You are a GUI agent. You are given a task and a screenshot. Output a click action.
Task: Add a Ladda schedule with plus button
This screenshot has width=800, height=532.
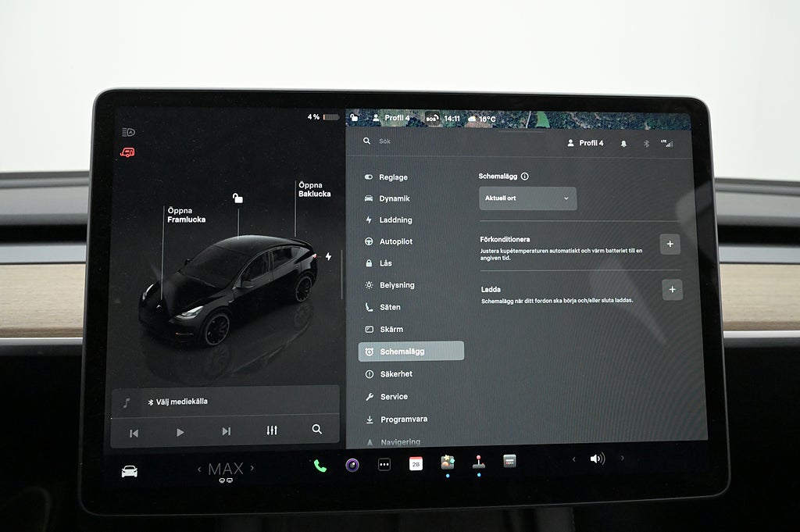tap(672, 290)
